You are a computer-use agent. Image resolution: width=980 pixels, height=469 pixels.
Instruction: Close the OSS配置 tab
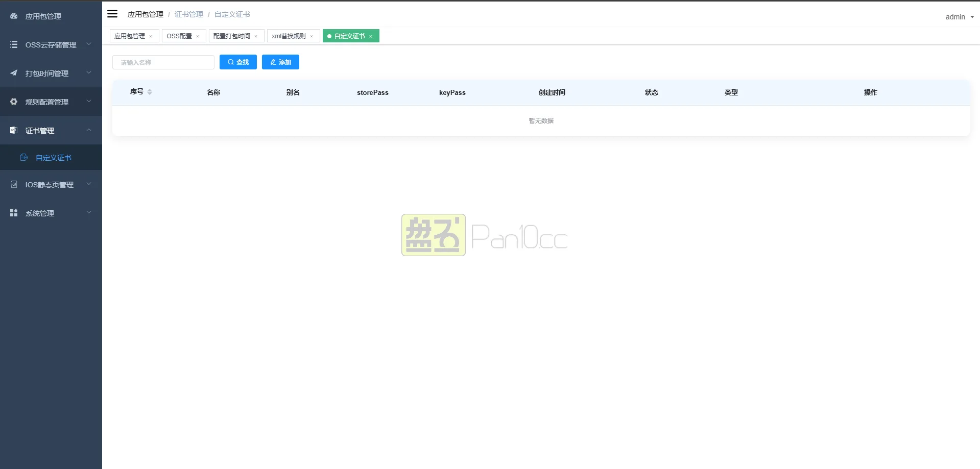(x=198, y=36)
